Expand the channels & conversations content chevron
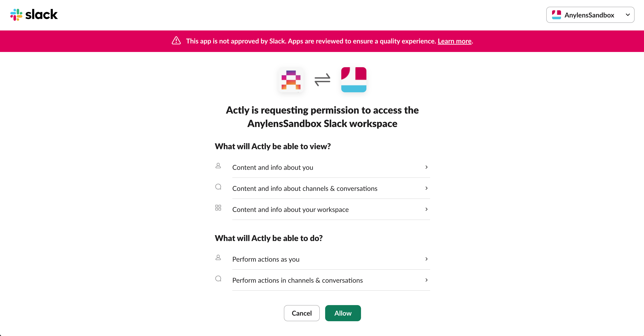The height and width of the screenshot is (336, 644). point(426,188)
